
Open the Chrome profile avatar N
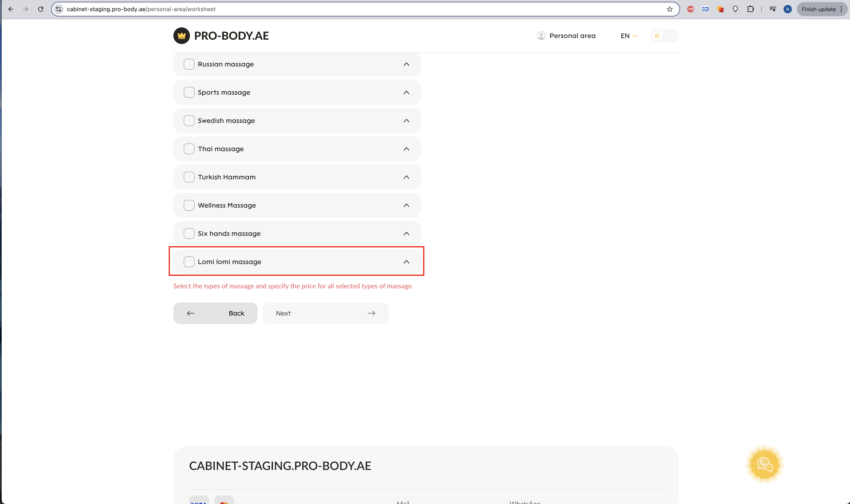tap(787, 9)
